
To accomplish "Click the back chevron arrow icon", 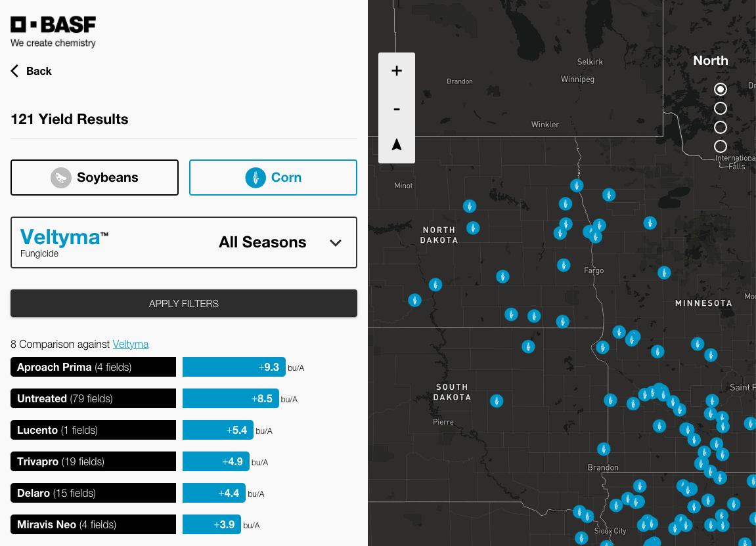I will 15,71.
